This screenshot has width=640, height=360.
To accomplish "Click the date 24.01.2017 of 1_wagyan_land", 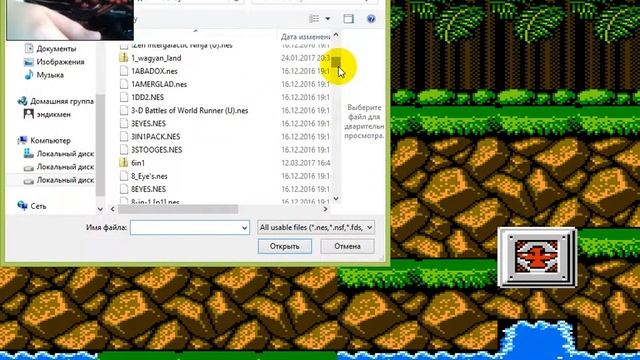I will (305, 58).
